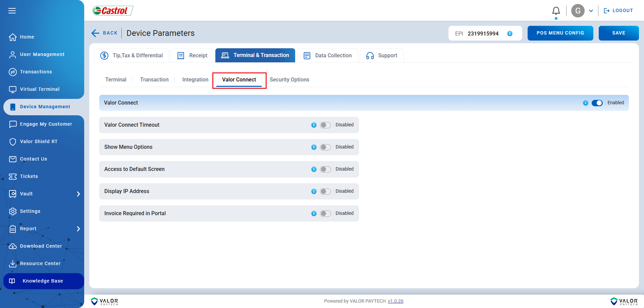Viewport: 644px width, 308px height.
Task: Click the Show Menu Options label
Action: [128, 147]
